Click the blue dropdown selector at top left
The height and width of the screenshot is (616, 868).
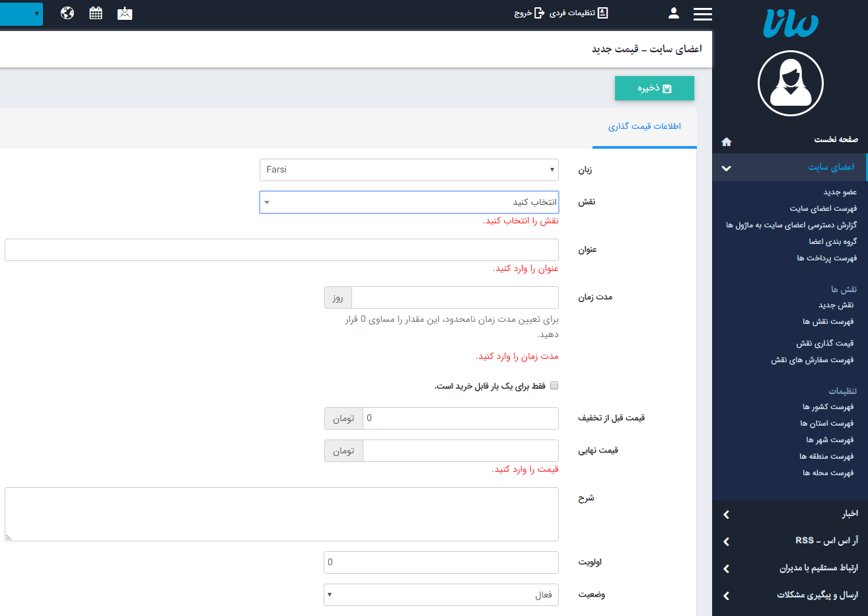pyautogui.click(x=21, y=13)
